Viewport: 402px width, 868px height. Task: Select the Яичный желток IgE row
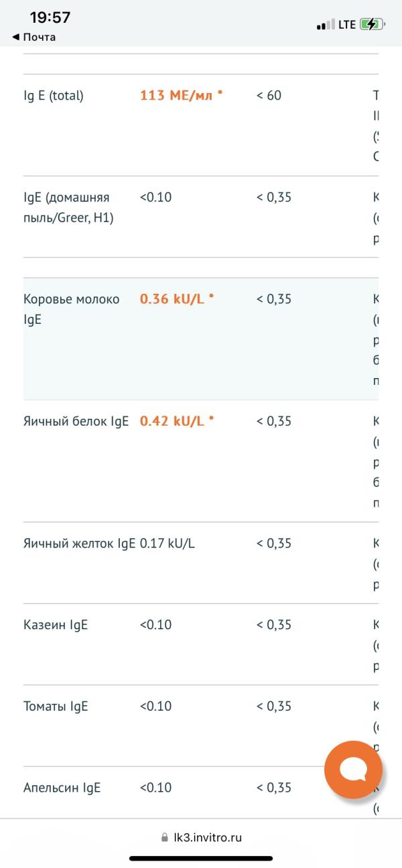point(201,563)
